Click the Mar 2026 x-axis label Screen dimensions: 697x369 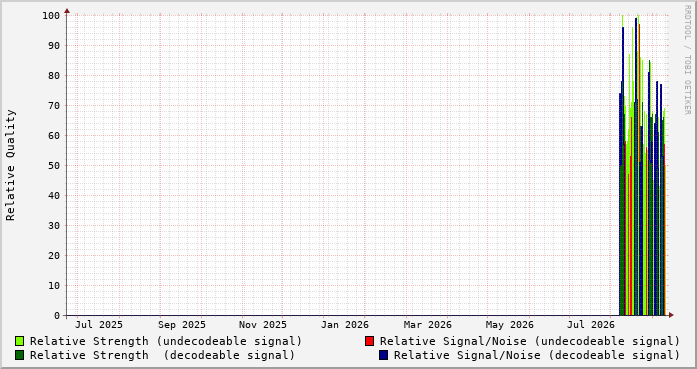(428, 325)
